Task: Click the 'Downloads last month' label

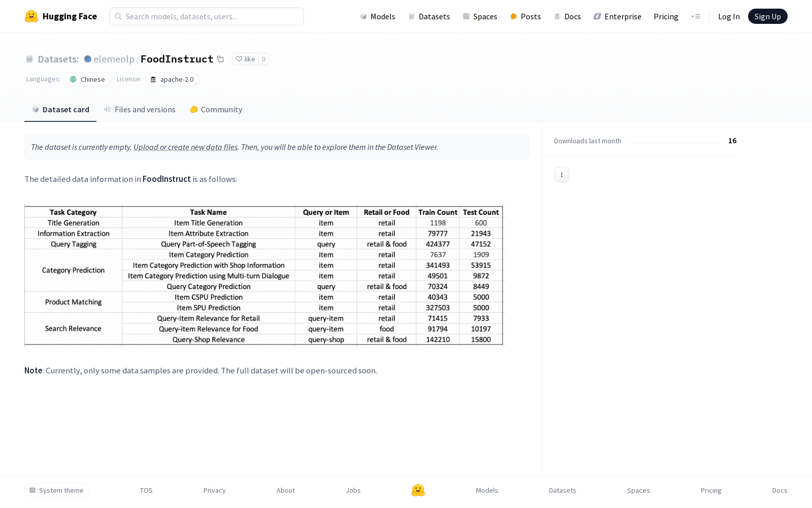Action: [x=588, y=141]
